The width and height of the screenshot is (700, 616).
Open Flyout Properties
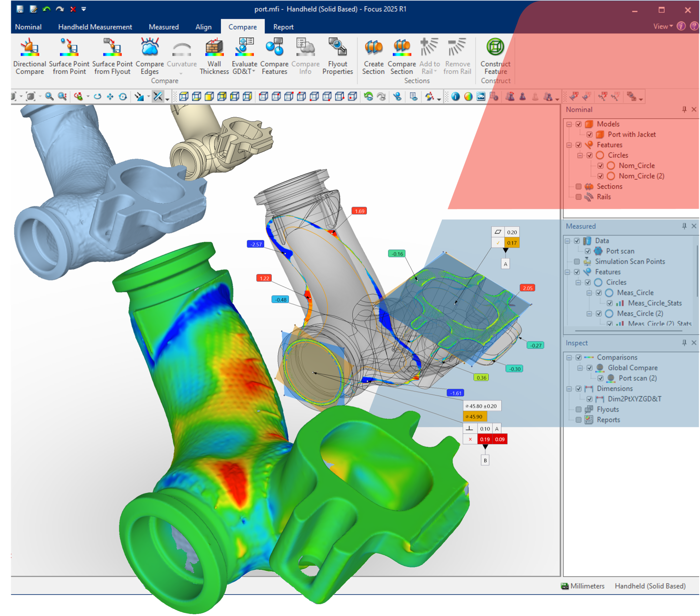point(337,56)
